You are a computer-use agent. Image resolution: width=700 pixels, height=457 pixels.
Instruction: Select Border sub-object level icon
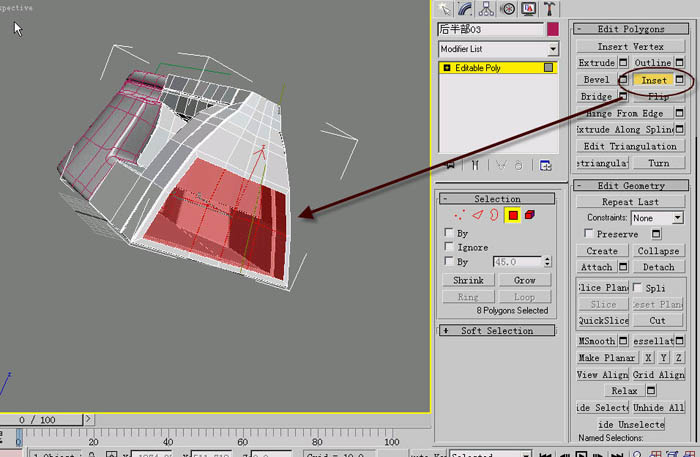tap(494, 215)
